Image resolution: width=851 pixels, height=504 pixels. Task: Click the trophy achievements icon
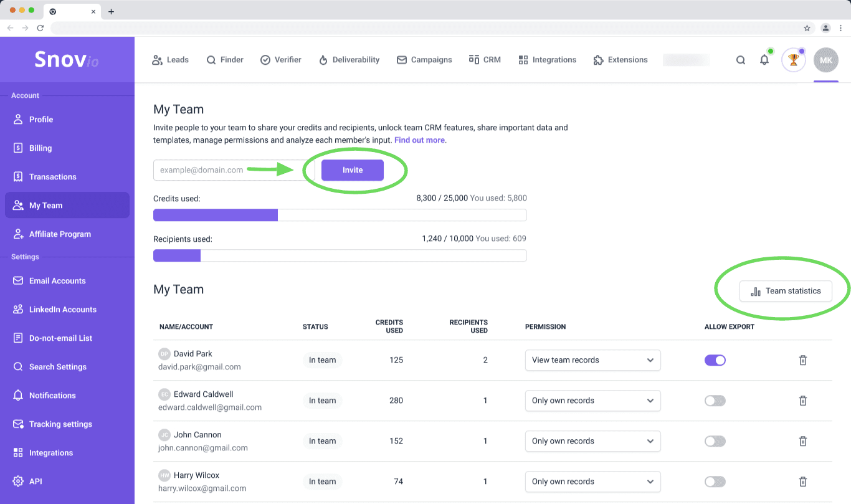point(793,60)
